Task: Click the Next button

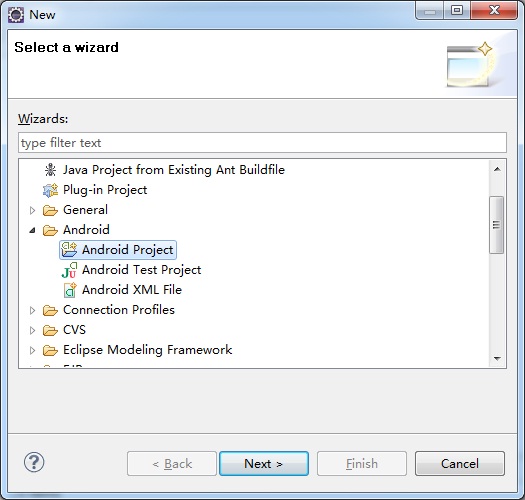Action: tap(264, 463)
